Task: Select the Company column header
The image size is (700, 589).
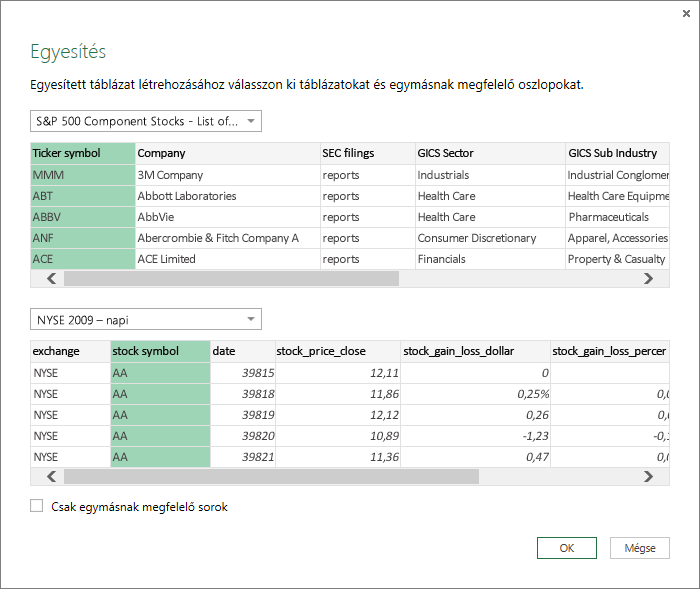Action: pyautogui.click(x=228, y=153)
